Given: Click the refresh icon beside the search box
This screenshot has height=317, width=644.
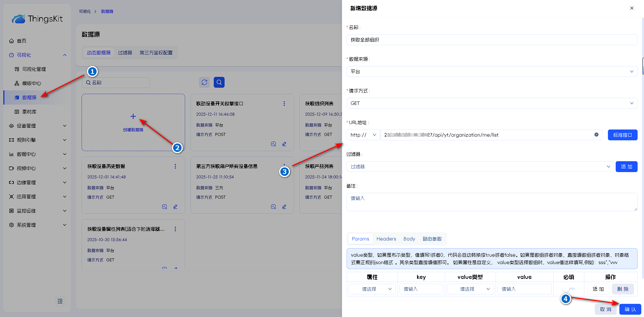Looking at the screenshot, I should [204, 82].
